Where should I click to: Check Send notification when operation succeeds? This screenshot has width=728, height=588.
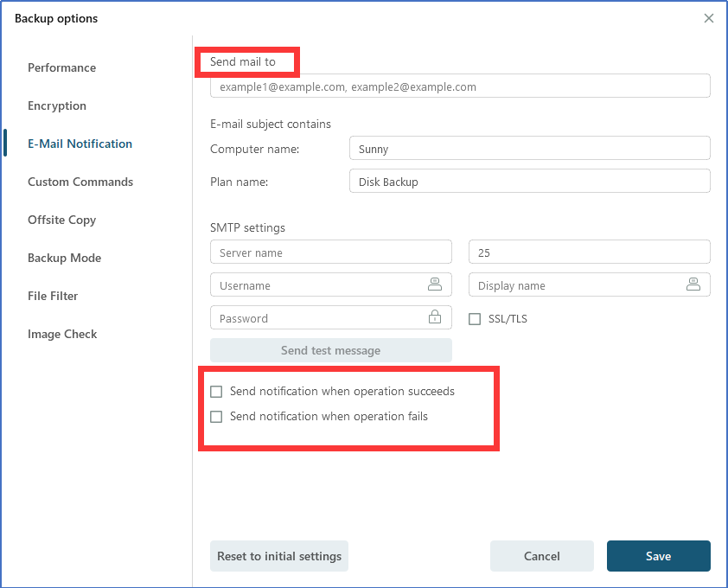coord(217,392)
